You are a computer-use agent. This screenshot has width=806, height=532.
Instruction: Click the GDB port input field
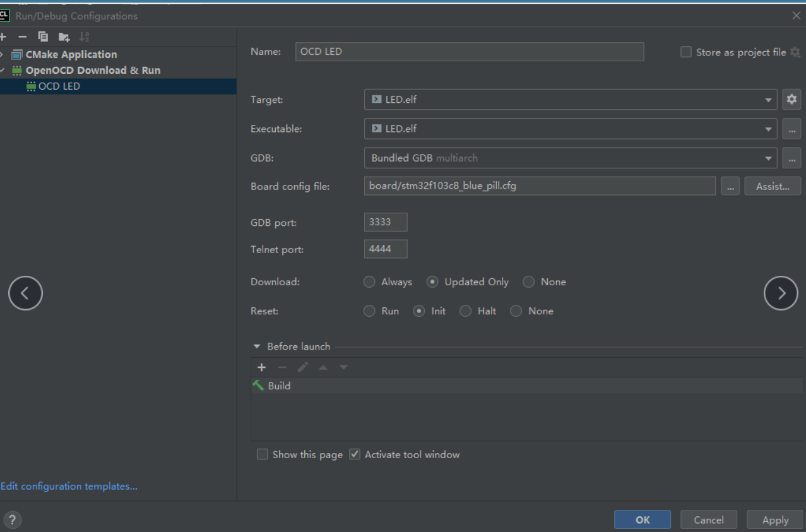[x=385, y=222]
